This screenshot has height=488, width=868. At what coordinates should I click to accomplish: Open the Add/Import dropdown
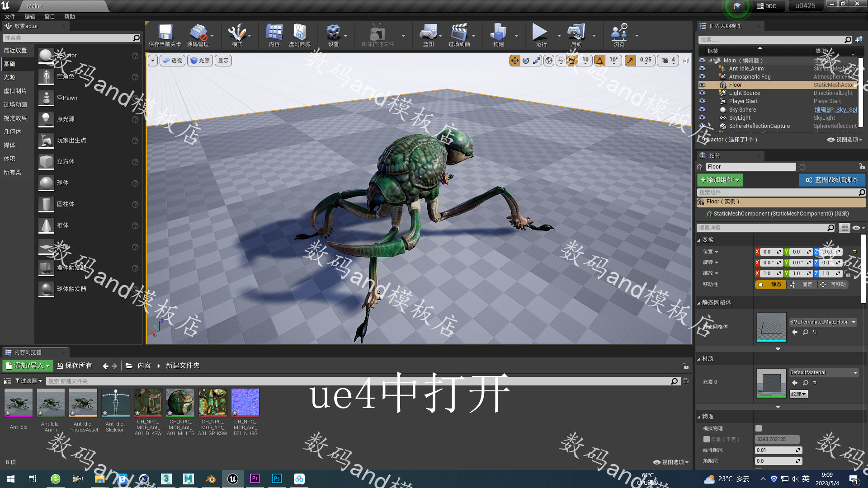point(28,366)
